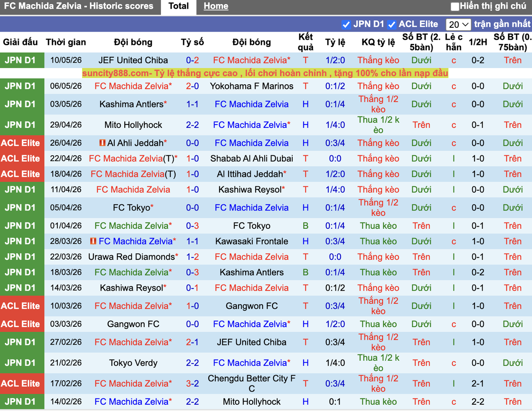Switch to the Home tab
532x411 pixels.
(216, 6)
